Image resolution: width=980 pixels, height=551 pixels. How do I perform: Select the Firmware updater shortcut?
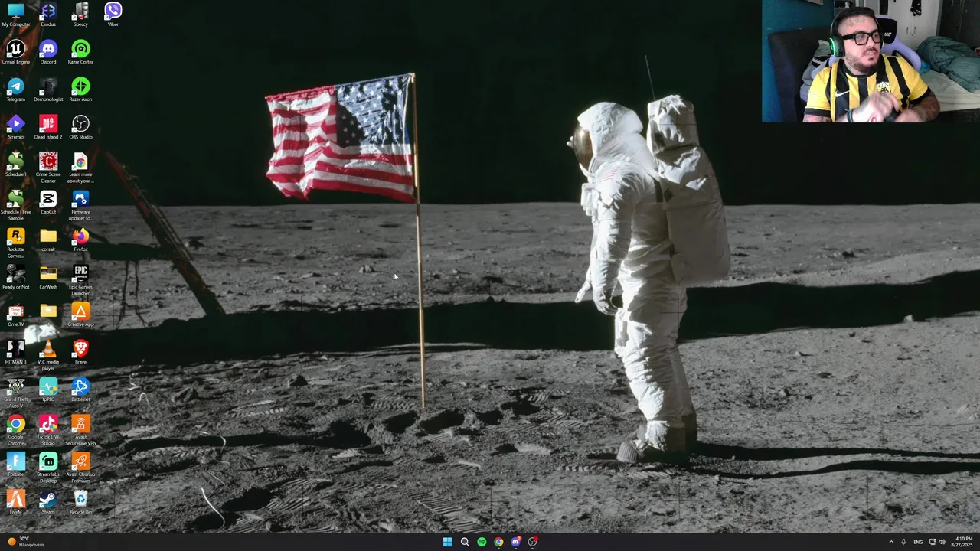[x=80, y=205]
